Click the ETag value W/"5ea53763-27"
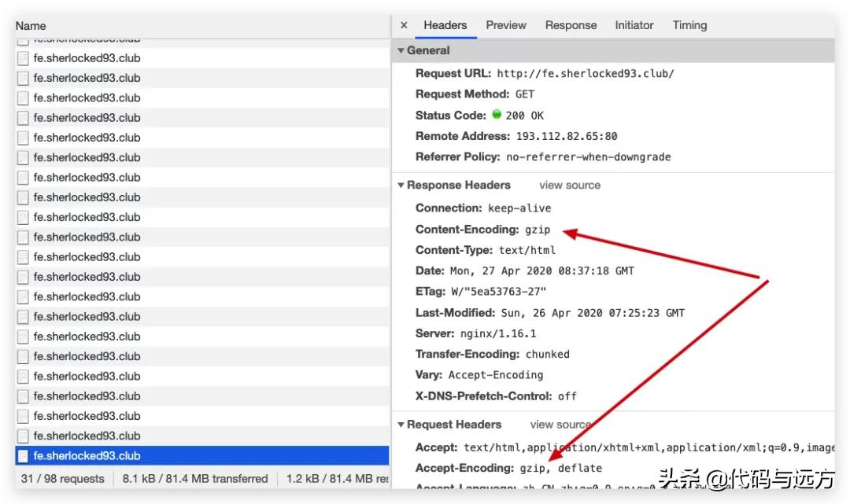The height and width of the screenshot is (504, 850). coord(498,292)
